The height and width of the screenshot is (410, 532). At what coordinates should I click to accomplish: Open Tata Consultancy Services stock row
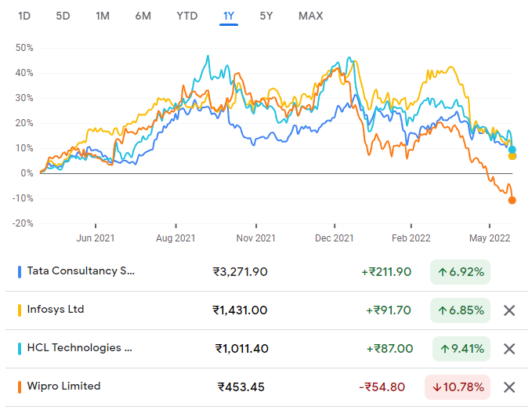pos(266,272)
